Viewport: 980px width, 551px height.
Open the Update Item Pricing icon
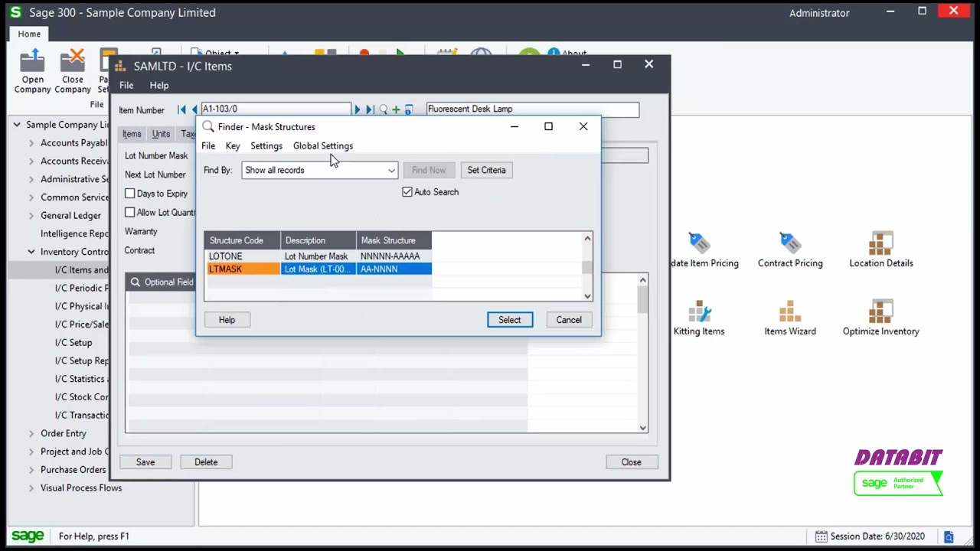coord(699,243)
